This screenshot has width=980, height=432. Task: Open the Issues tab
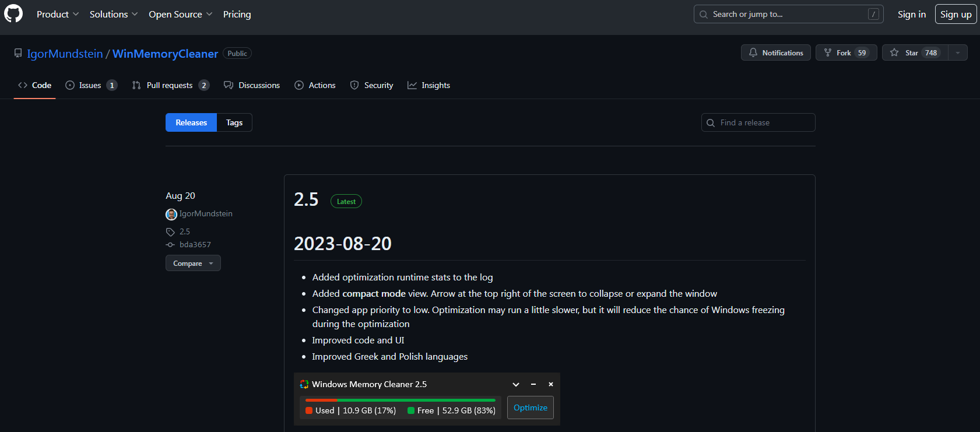point(91,85)
